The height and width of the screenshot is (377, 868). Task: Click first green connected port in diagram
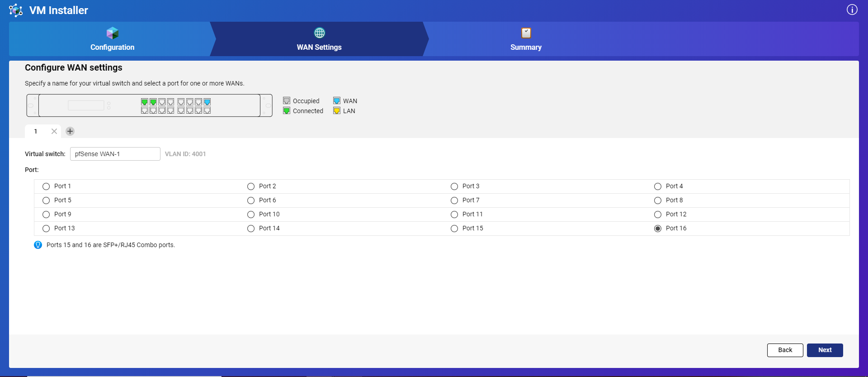click(x=145, y=102)
